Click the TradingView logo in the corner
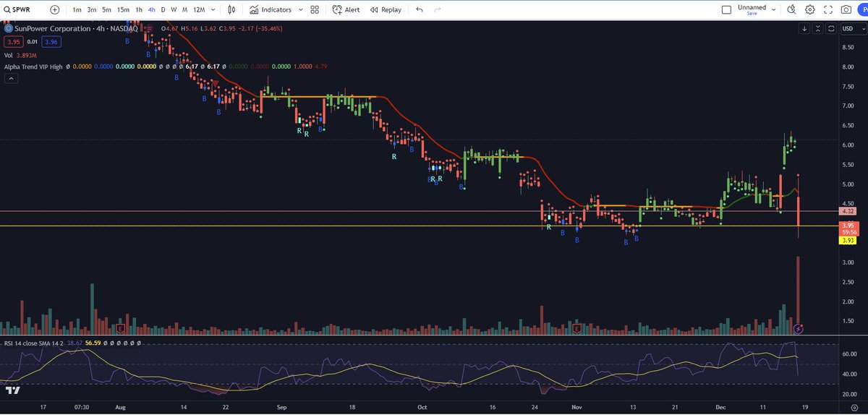Viewport: 868px width, 415px height. pos(12,390)
